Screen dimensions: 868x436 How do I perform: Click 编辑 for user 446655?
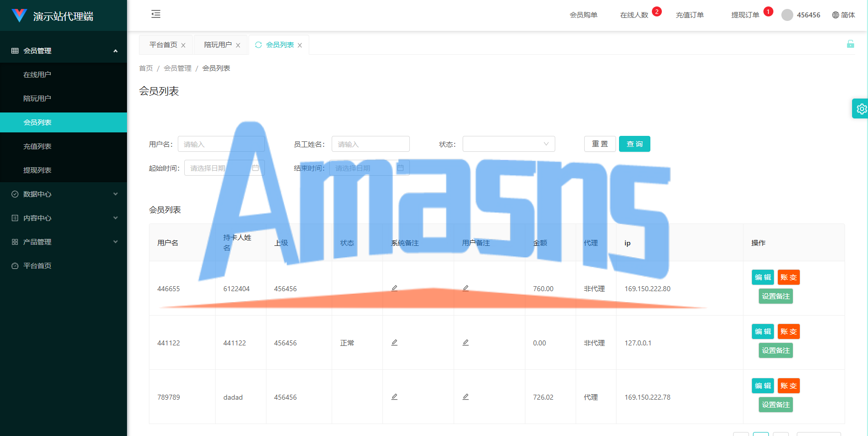click(x=763, y=277)
